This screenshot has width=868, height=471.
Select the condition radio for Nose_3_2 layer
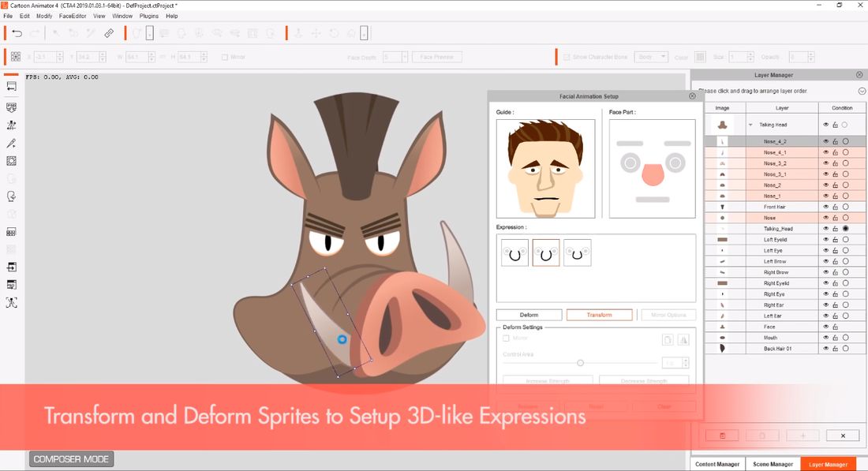coord(845,163)
